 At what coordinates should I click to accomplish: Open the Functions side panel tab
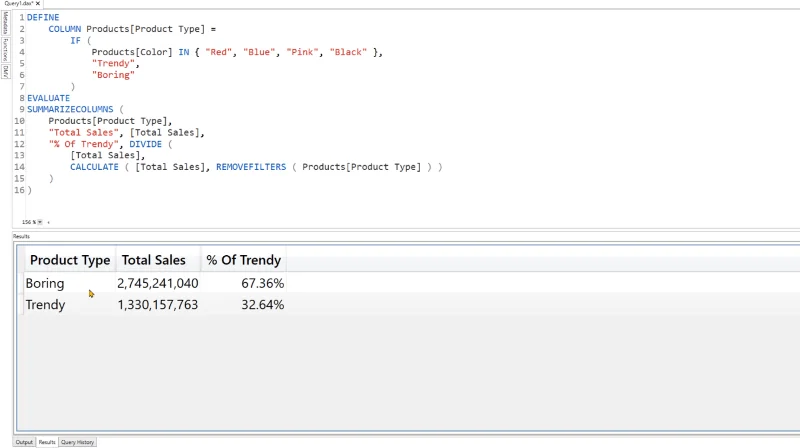coord(6,49)
